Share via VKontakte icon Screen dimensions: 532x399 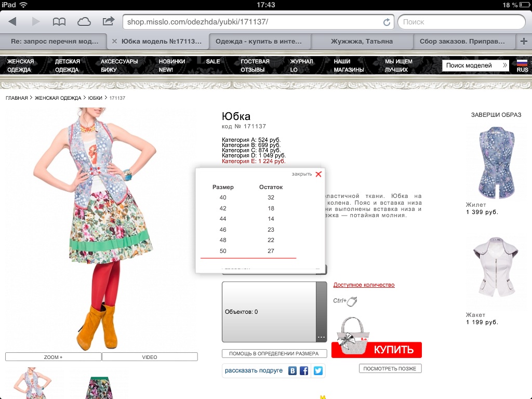[292, 370]
